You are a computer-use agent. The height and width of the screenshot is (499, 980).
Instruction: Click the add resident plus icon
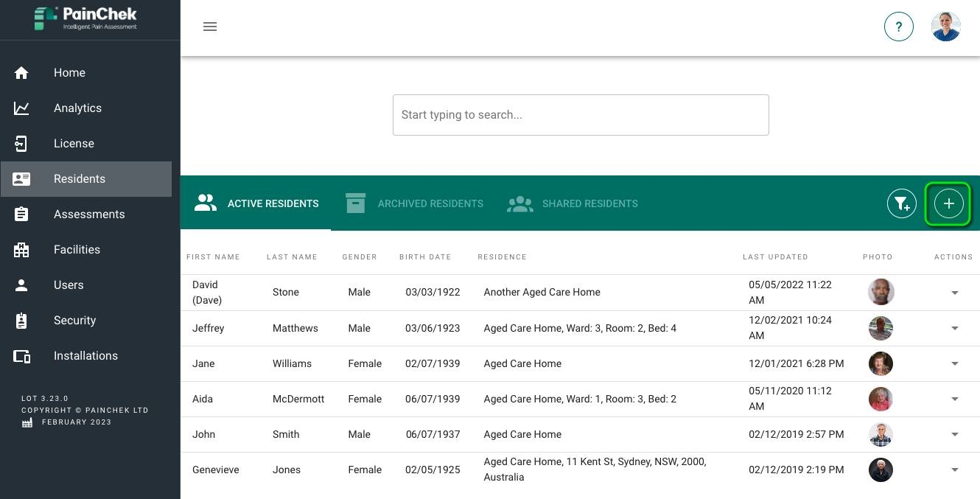[x=948, y=203]
